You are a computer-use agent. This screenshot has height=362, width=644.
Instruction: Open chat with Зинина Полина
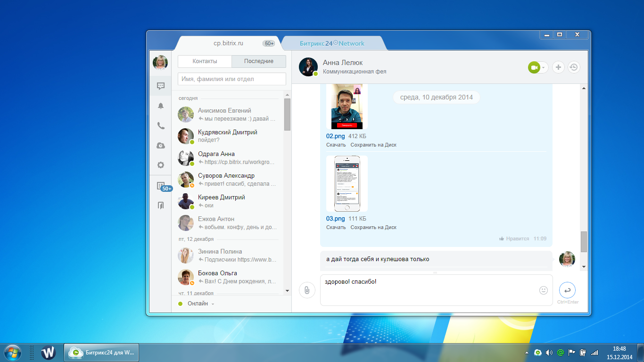228,255
